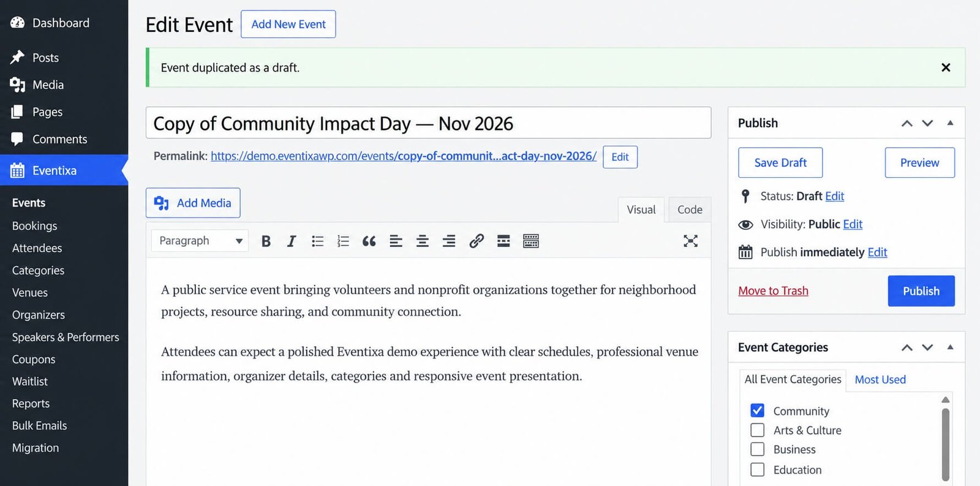Collapse the Publish panel
Screen dimensions: 980x486
tap(950, 123)
